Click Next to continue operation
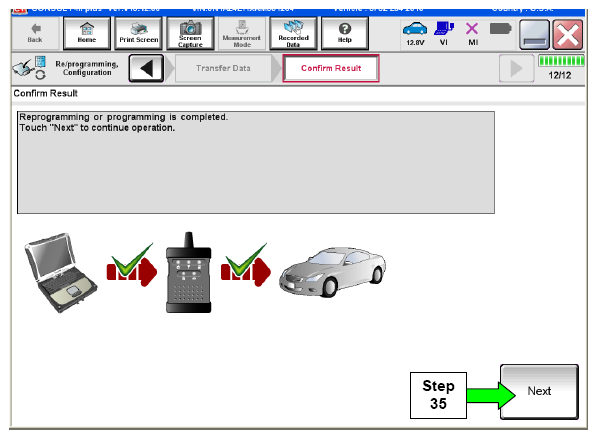This screenshot has height=439, width=597. click(539, 391)
